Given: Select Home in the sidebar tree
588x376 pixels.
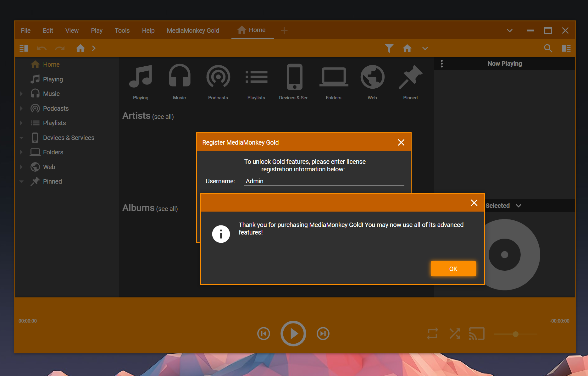Looking at the screenshot, I should click(x=51, y=64).
